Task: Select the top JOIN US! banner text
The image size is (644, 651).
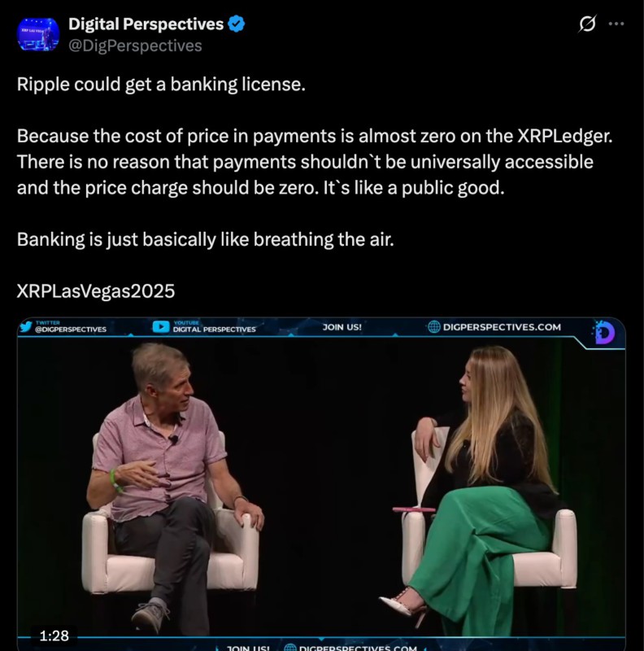Action: (342, 327)
